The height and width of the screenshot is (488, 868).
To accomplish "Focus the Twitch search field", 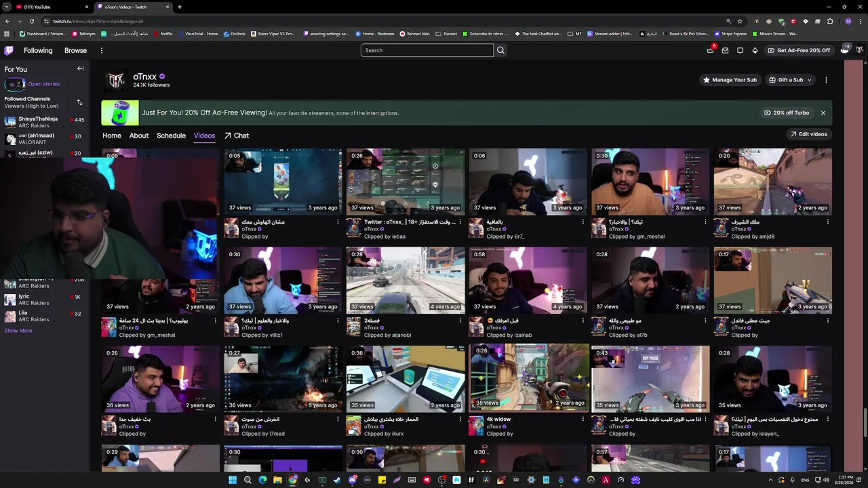I will tap(427, 50).
